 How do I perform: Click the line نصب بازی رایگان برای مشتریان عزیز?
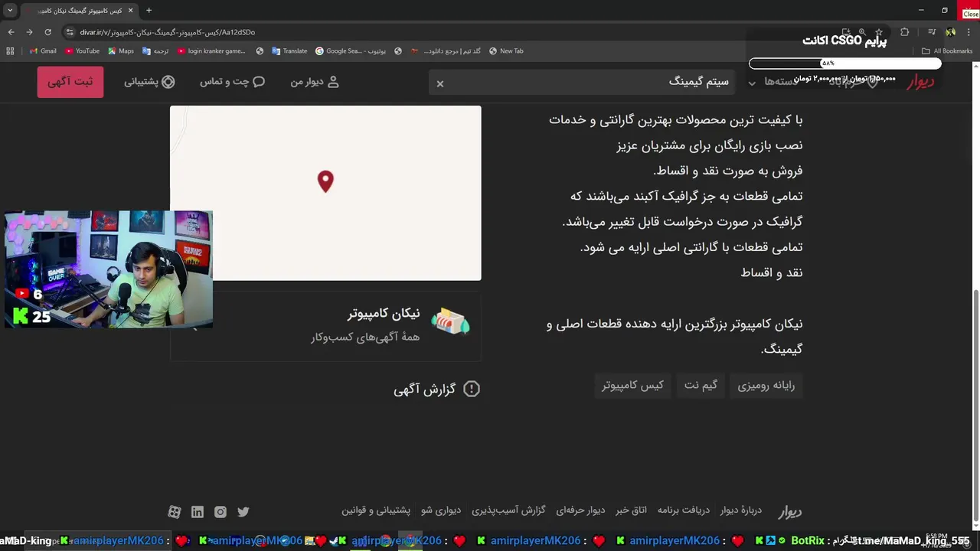(x=710, y=145)
